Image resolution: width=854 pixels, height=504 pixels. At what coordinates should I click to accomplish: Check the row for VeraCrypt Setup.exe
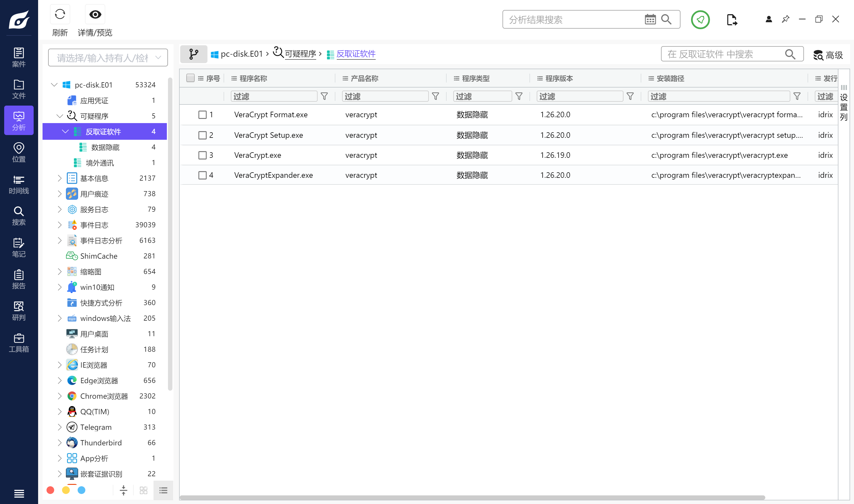pyautogui.click(x=202, y=135)
